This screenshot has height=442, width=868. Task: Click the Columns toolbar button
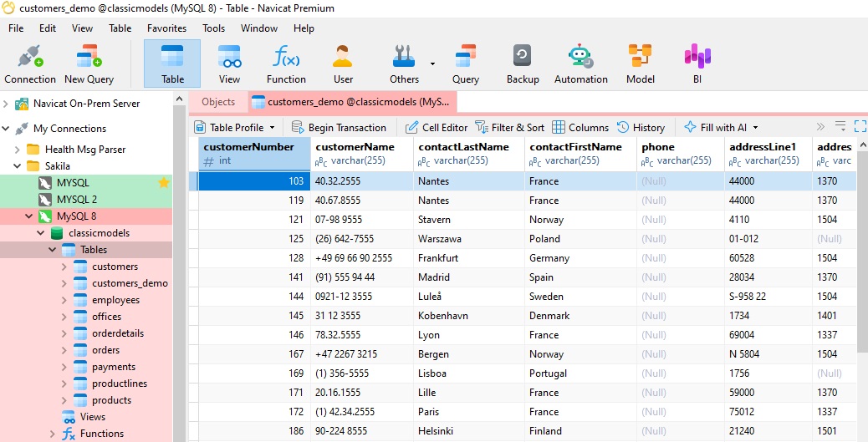pyautogui.click(x=580, y=127)
